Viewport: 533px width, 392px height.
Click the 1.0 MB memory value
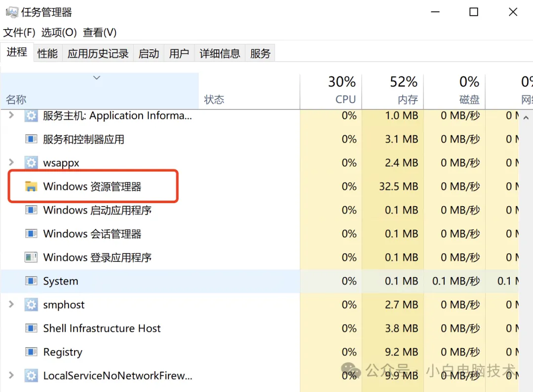tap(401, 116)
